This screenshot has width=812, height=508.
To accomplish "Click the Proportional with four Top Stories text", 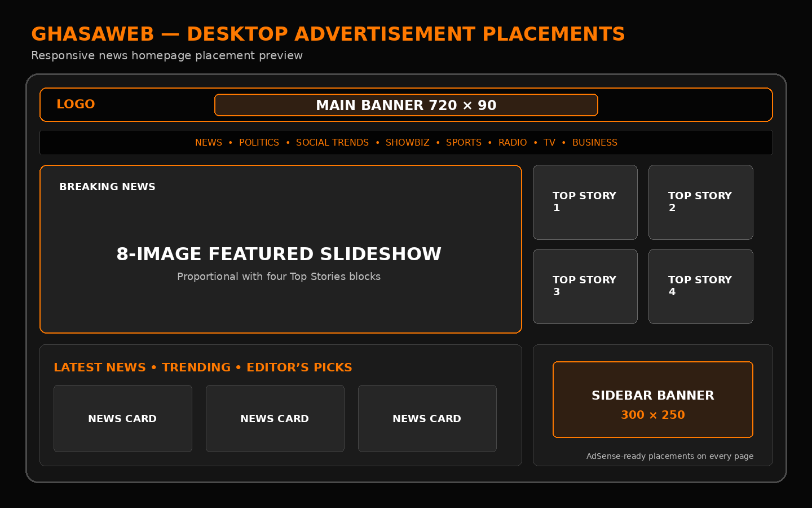I will pos(279,277).
